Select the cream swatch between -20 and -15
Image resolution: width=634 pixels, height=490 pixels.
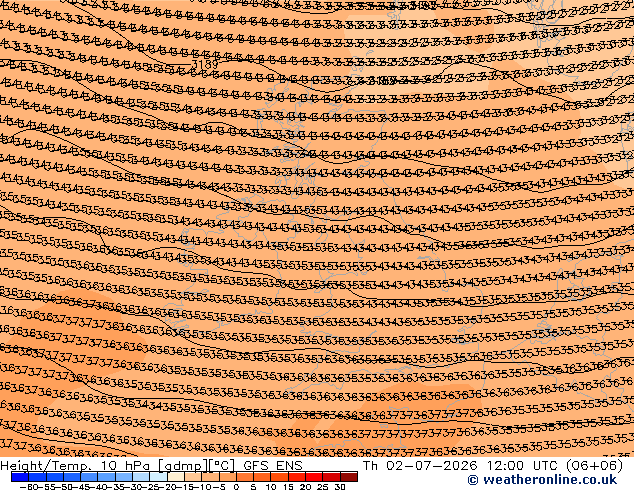[175, 477]
